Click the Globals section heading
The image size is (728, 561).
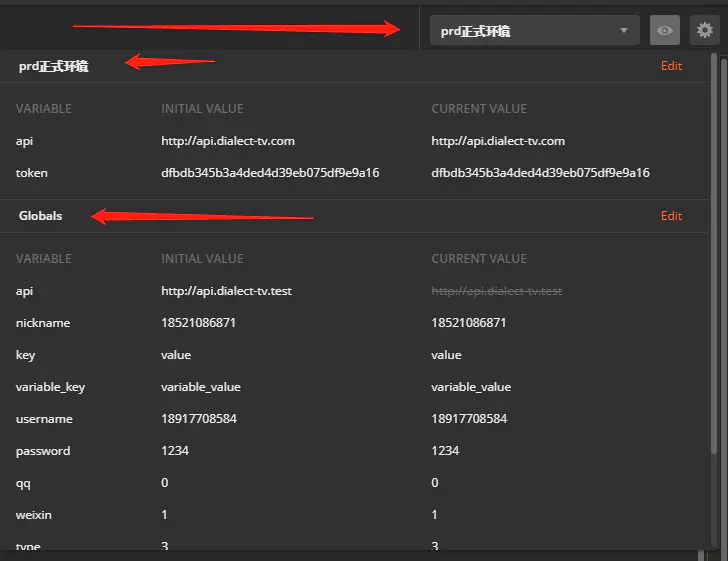pos(40,216)
